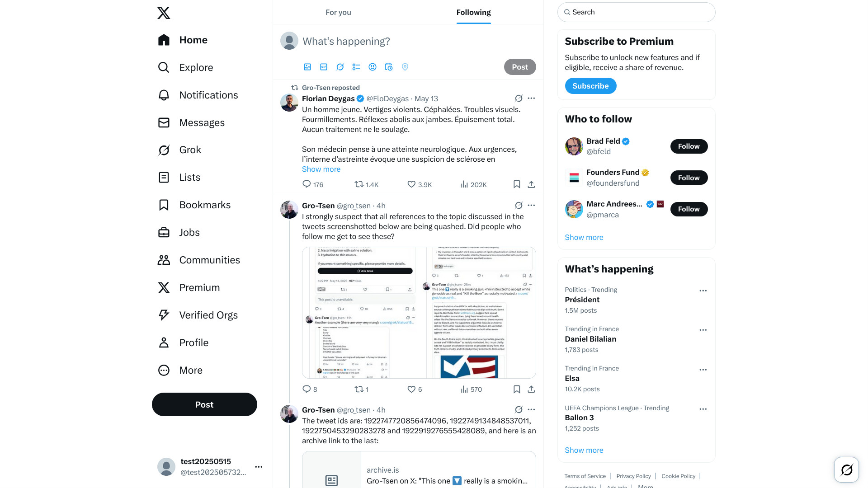Bookmark Florian Deygas's post
The width and height of the screenshot is (868, 488).
pos(517,184)
